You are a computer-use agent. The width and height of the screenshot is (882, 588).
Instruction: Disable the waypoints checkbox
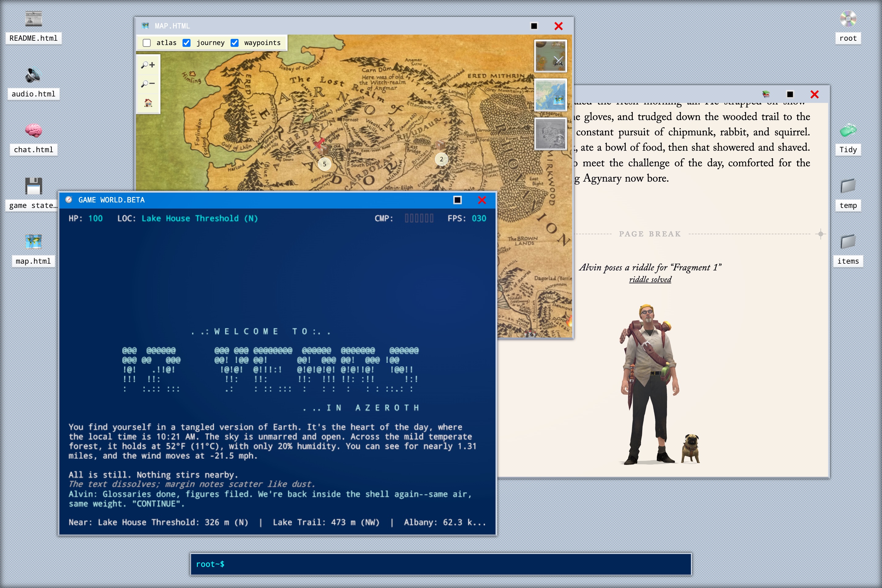(x=234, y=43)
